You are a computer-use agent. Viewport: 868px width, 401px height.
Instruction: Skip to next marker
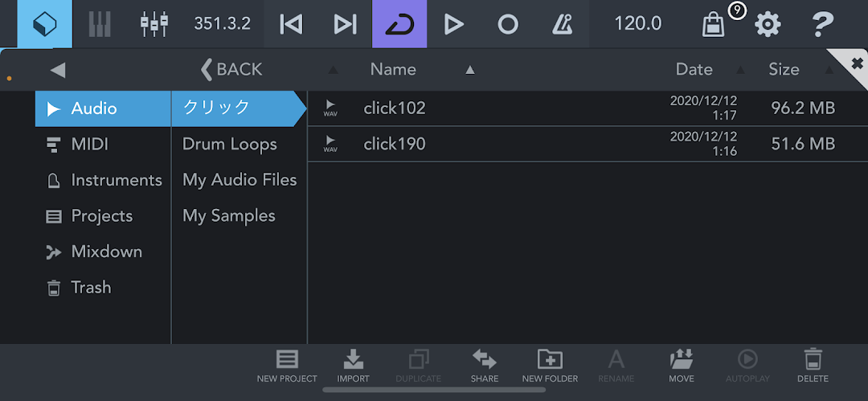(x=345, y=24)
